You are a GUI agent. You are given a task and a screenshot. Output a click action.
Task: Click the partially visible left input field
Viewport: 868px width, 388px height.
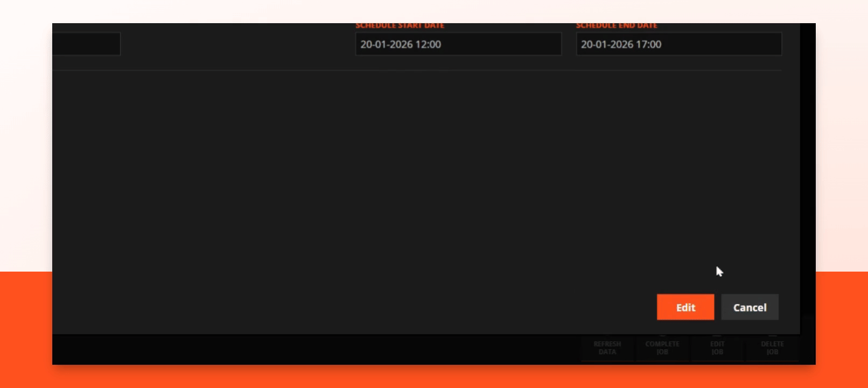pos(86,44)
